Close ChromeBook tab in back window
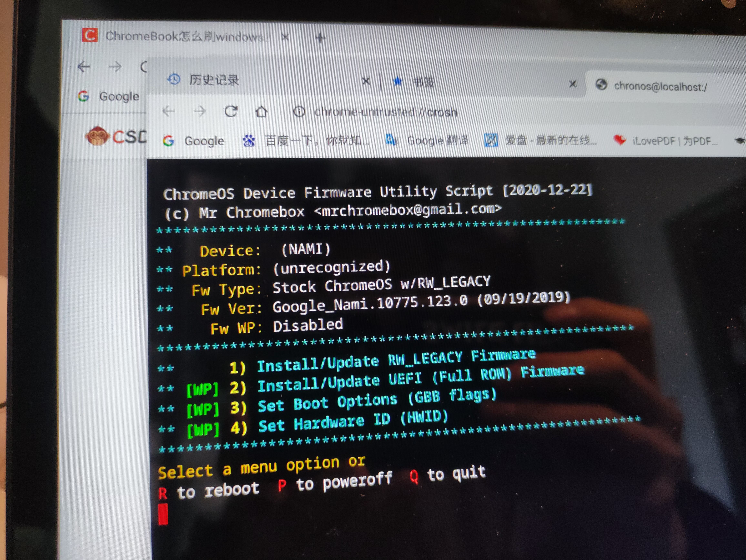Viewport: 746px width, 560px height. (x=285, y=37)
